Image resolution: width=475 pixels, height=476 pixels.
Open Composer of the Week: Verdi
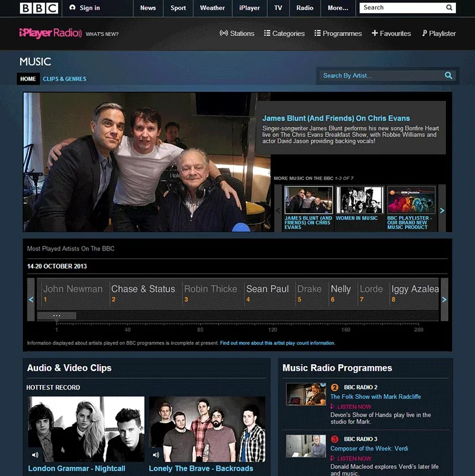[369, 449]
